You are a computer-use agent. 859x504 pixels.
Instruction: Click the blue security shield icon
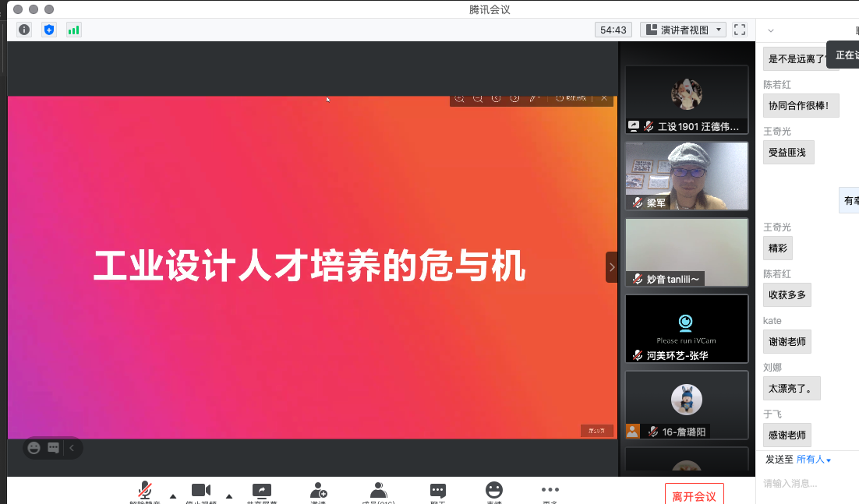(x=49, y=30)
